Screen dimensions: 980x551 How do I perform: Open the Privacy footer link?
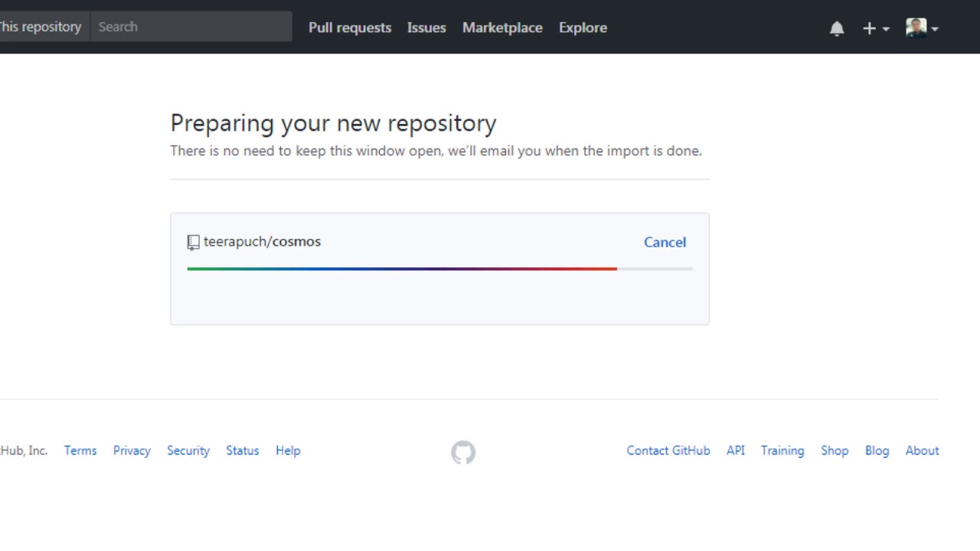[x=132, y=451]
